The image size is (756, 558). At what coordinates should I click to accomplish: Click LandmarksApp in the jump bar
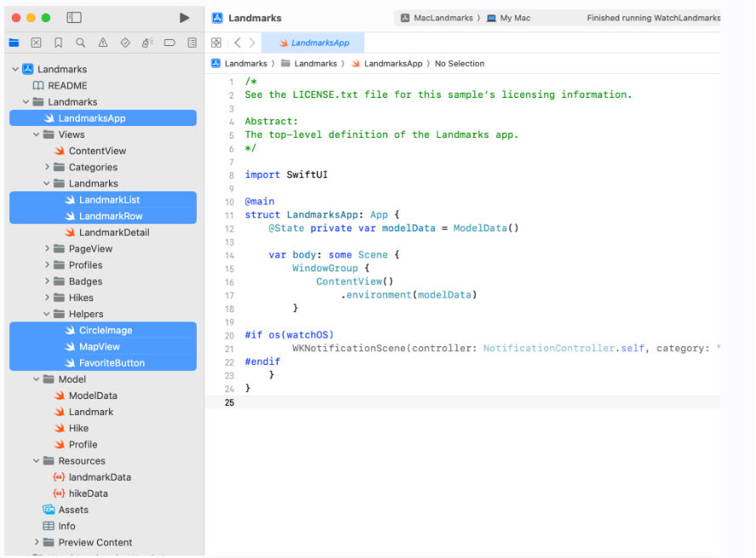click(387, 64)
